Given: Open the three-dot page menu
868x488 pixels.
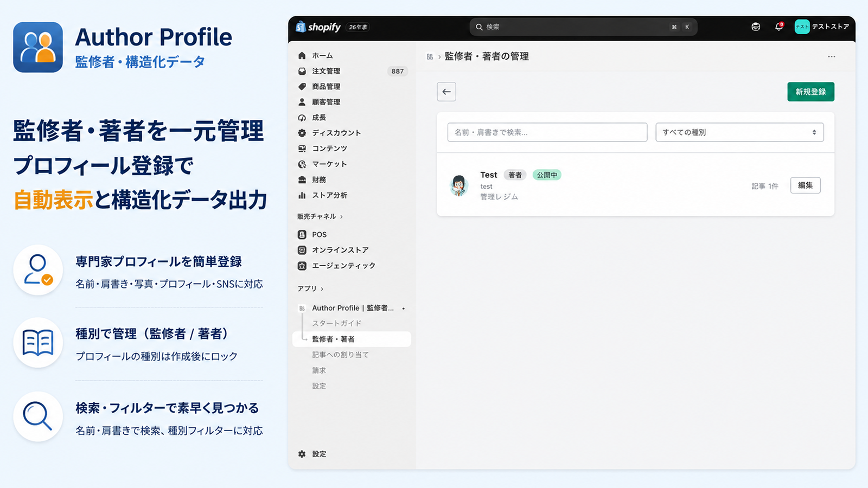Looking at the screenshot, I should click(x=832, y=56).
